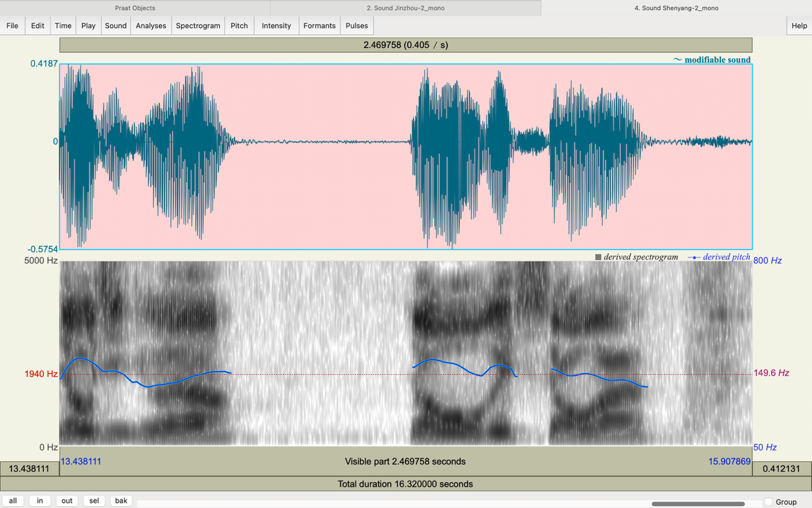Zoom to selection with 'sel' button
The image size is (812, 508).
click(94, 501)
